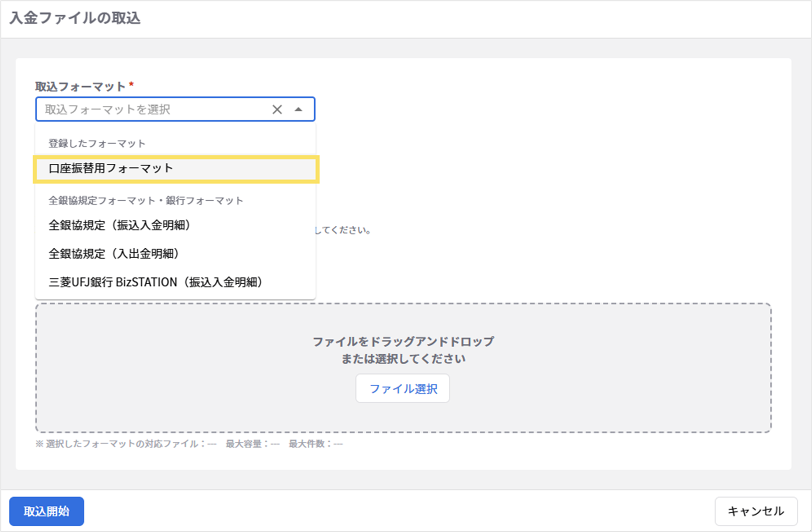Screen dimensions: 812x532
Task: Cancel using the キャンセル button
Action: 756,511
